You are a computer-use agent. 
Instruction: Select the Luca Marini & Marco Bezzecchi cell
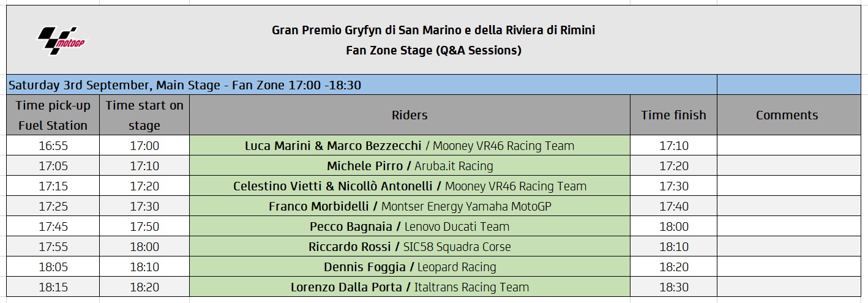410,146
